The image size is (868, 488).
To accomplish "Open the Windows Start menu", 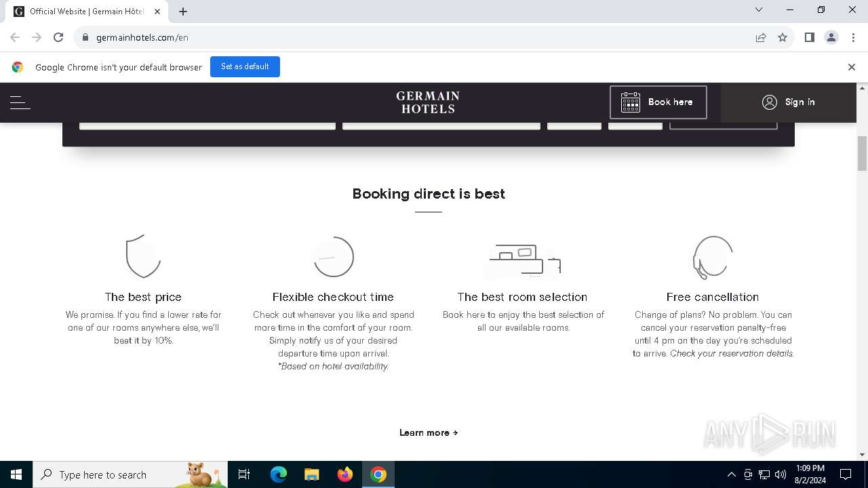I will [16, 474].
